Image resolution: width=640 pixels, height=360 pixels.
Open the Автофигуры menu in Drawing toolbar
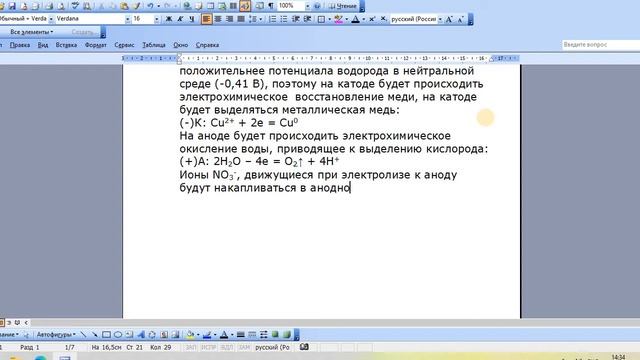click(x=56, y=335)
